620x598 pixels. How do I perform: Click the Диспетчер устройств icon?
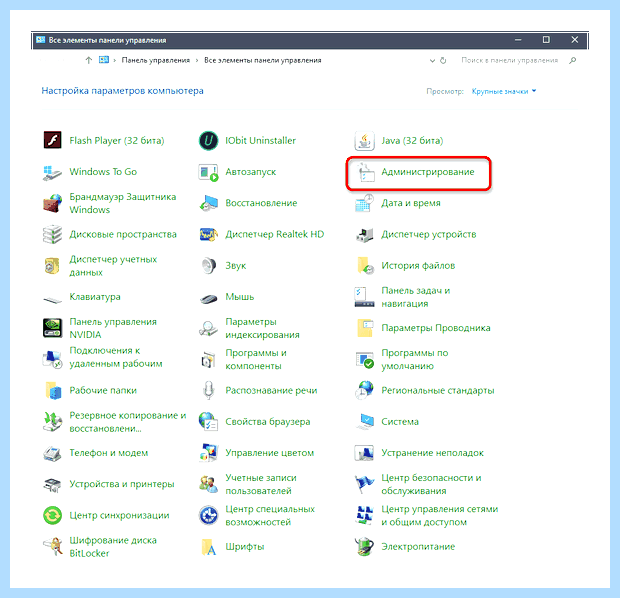click(364, 235)
